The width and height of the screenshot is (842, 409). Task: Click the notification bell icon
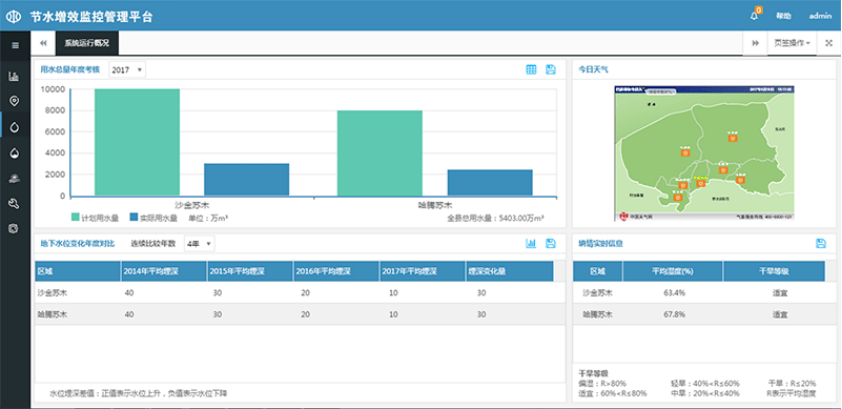click(x=754, y=16)
